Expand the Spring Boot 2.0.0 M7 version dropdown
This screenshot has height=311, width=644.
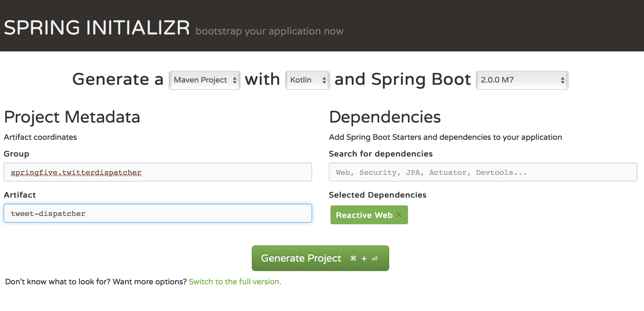[x=522, y=80]
